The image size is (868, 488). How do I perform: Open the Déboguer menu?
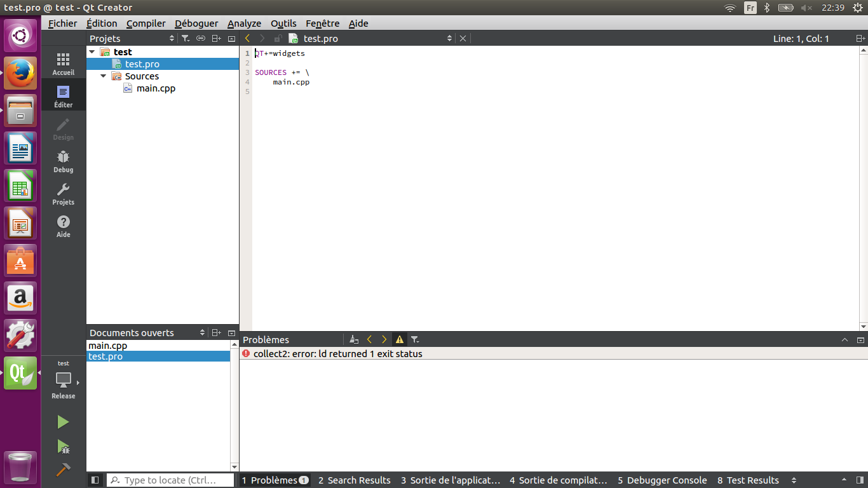[196, 24]
